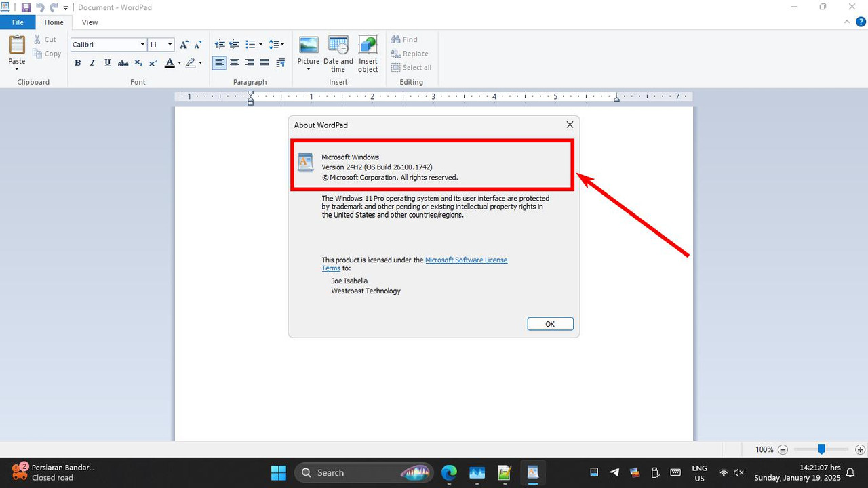Open Customize Quick Access Toolbar arrow
The image size is (868, 488).
(x=66, y=8)
